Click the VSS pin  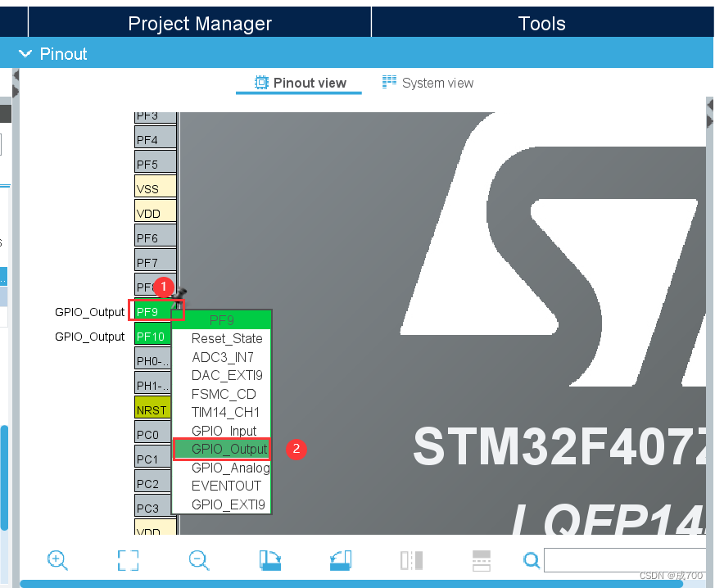[155, 187]
